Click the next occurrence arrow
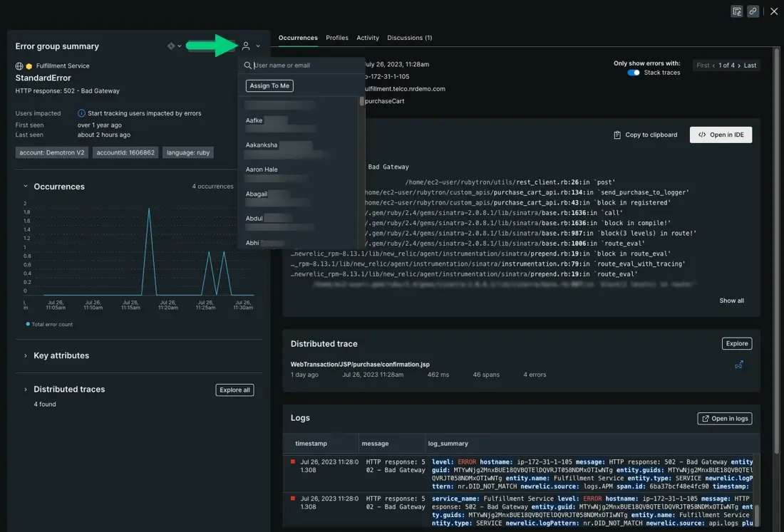This screenshot has width=784, height=532. pos(739,66)
